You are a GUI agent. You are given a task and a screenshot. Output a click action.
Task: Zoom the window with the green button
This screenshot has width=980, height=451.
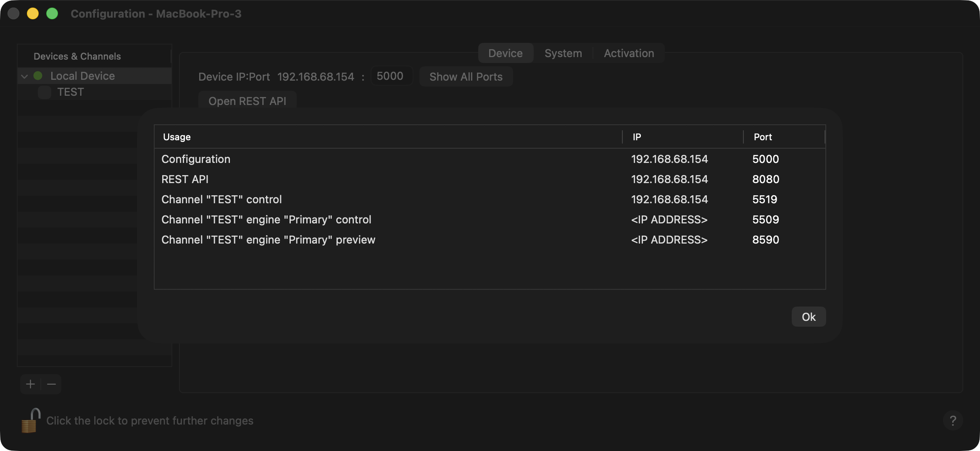(52, 13)
